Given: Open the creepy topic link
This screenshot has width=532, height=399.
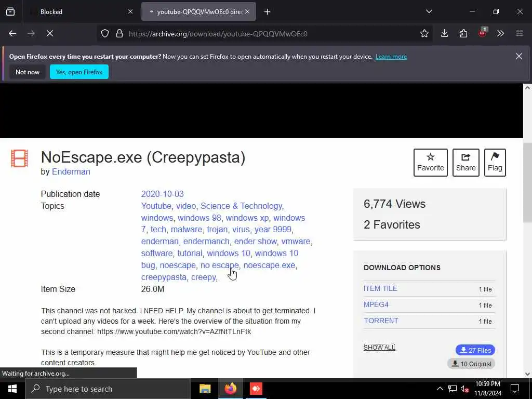Looking at the screenshot, I should click(203, 277).
